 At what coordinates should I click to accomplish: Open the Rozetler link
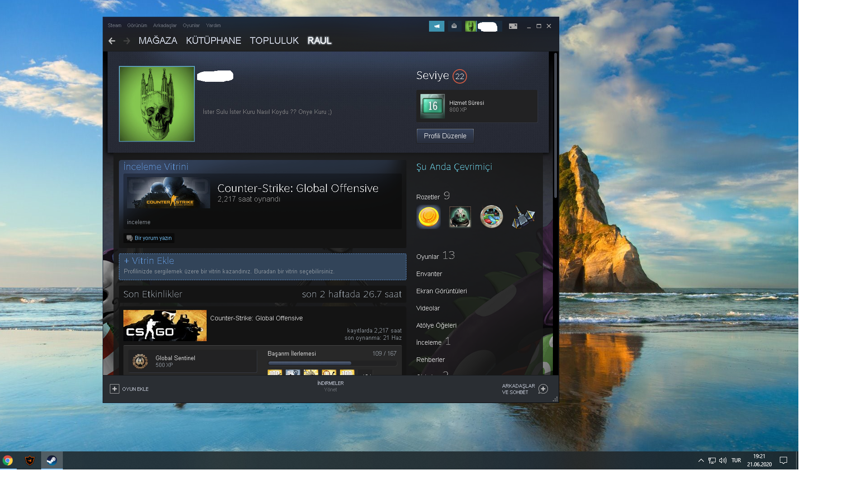pos(428,197)
